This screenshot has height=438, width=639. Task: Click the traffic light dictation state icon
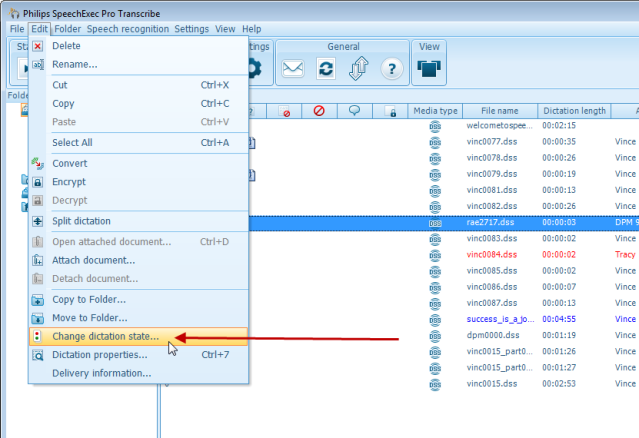click(37, 337)
